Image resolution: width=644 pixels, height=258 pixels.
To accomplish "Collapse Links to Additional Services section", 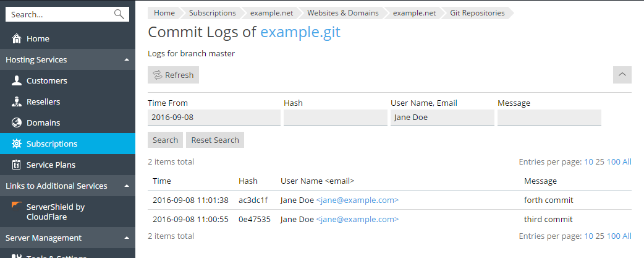I will [127, 186].
